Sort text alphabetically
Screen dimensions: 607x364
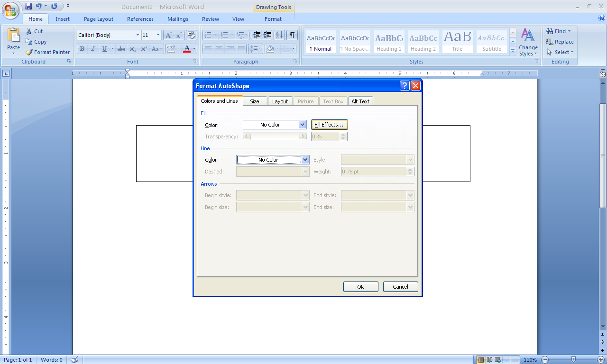279,35
